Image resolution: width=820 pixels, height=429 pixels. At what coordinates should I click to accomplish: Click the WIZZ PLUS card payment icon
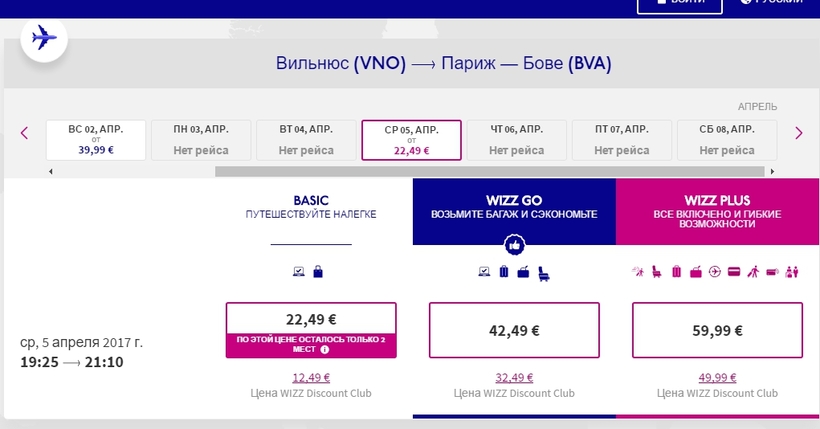tap(734, 272)
